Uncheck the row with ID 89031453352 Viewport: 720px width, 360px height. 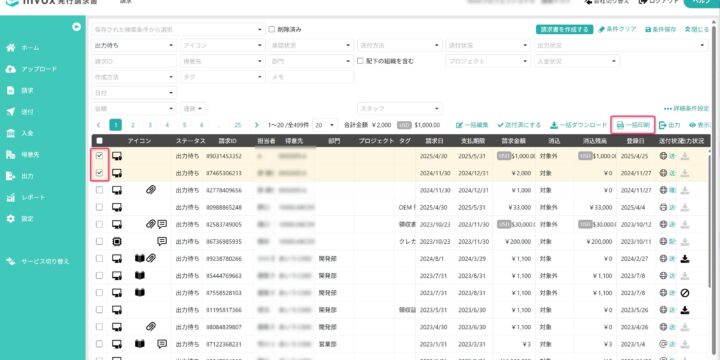pyautogui.click(x=100, y=156)
